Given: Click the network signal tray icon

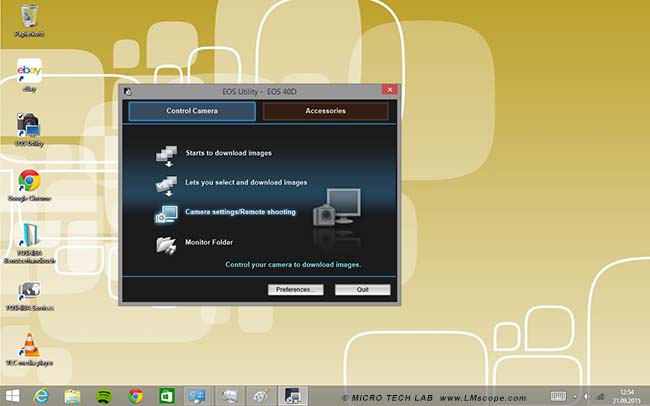Looking at the screenshot, I should (600, 397).
